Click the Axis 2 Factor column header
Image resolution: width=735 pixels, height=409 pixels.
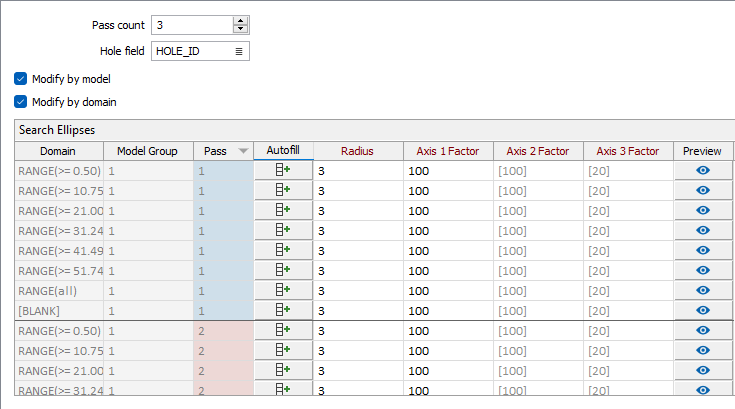(x=538, y=151)
